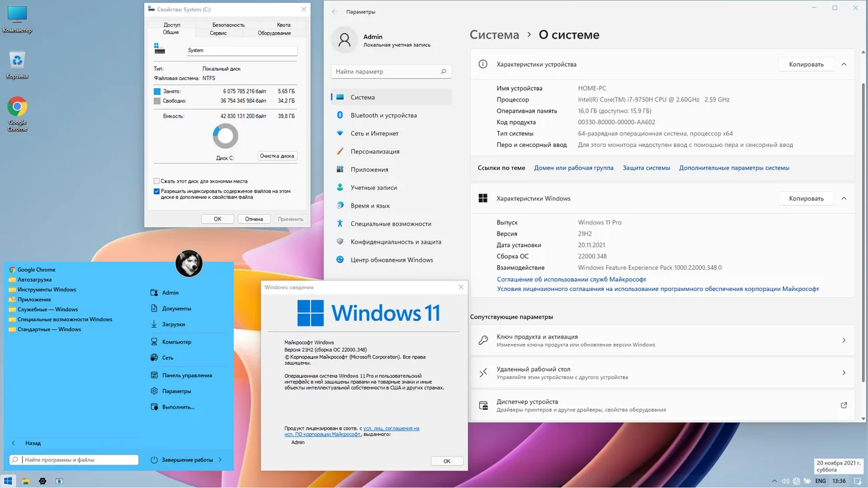Viewport: 868px width, 488px height.
Task: Open Персонализация in Settings sidebar
Action: tap(391, 152)
